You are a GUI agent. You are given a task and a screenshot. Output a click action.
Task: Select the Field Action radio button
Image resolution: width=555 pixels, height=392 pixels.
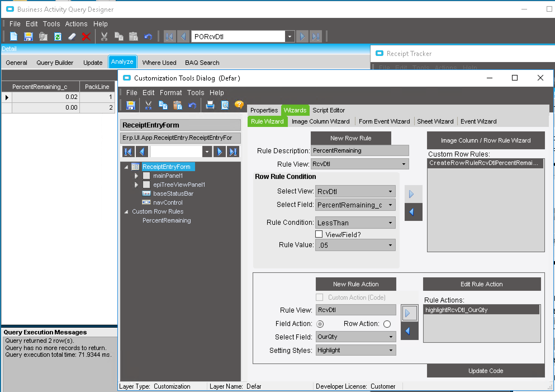[x=320, y=324]
